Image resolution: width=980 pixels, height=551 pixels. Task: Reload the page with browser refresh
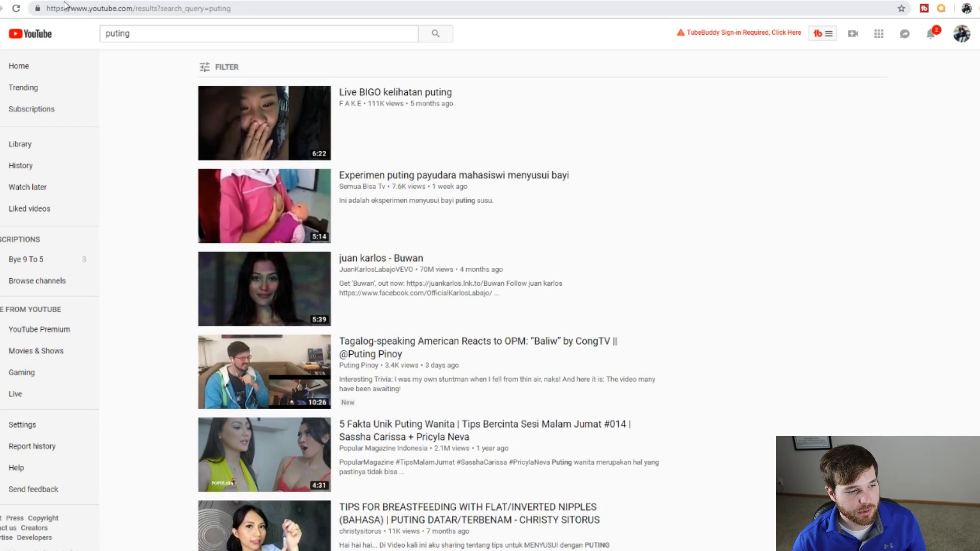(16, 8)
